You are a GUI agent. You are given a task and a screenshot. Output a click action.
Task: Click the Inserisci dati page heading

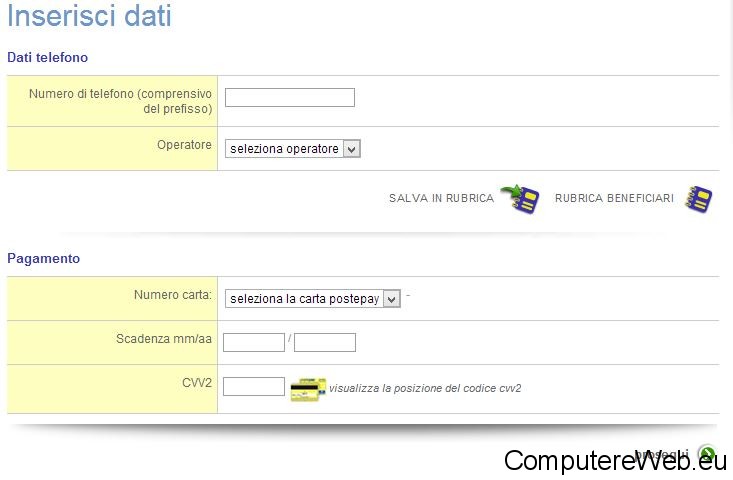coord(89,15)
